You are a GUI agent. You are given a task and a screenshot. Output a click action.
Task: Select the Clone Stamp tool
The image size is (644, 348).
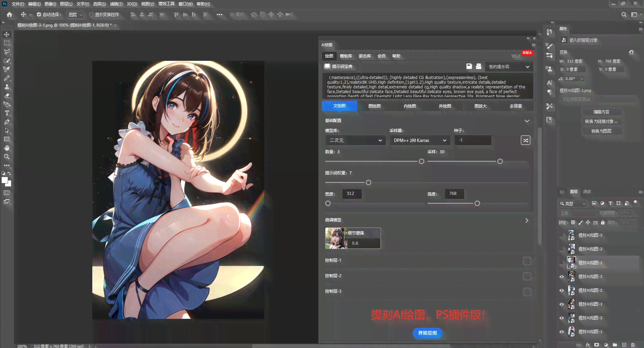(7, 87)
